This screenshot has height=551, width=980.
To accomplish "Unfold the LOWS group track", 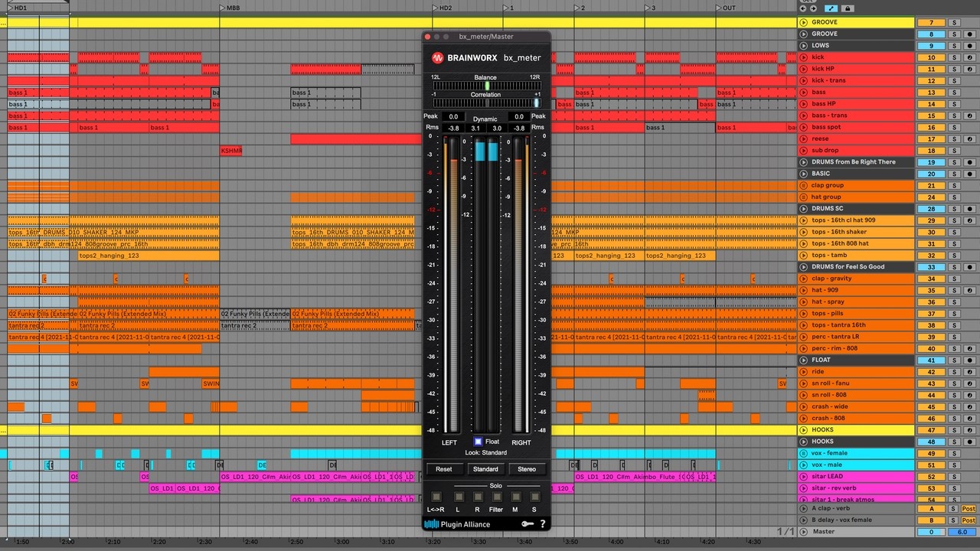I will click(803, 45).
